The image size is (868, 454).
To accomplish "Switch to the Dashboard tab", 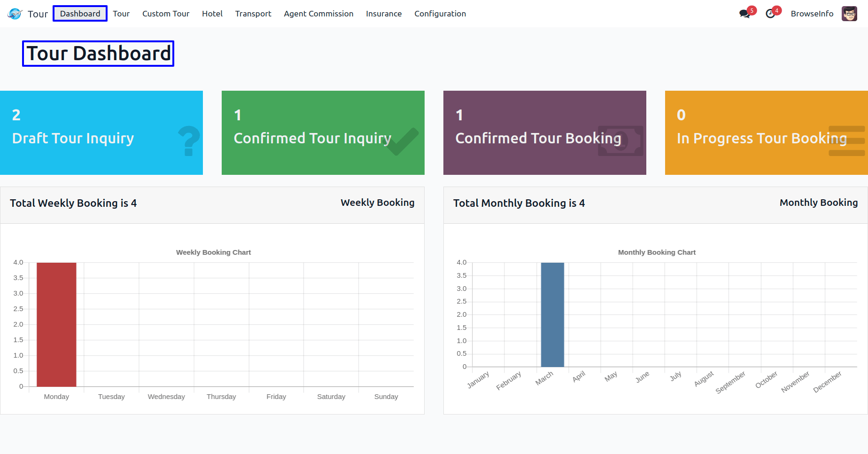I will pyautogui.click(x=80, y=13).
